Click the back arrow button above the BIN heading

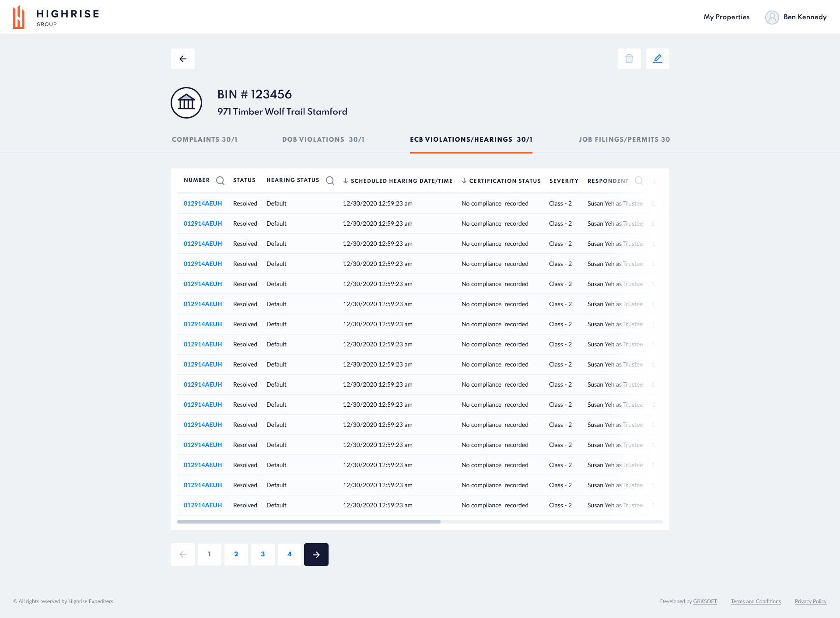[x=183, y=59]
